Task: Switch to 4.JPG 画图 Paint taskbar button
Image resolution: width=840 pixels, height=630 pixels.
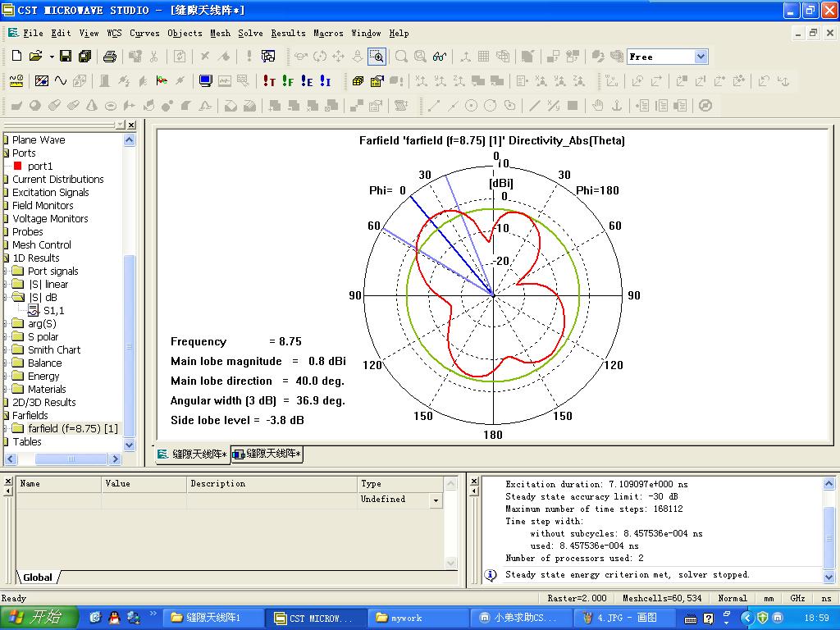Action: (x=623, y=619)
